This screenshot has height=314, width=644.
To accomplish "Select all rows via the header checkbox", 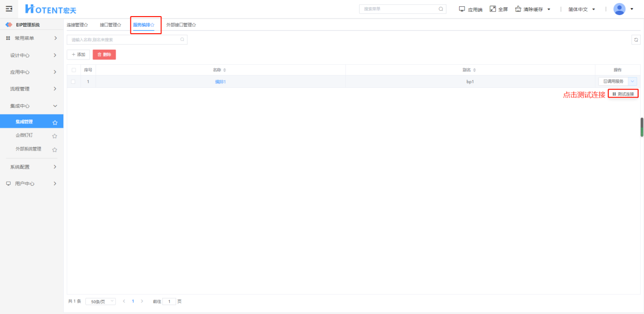I will (x=74, y=70).
